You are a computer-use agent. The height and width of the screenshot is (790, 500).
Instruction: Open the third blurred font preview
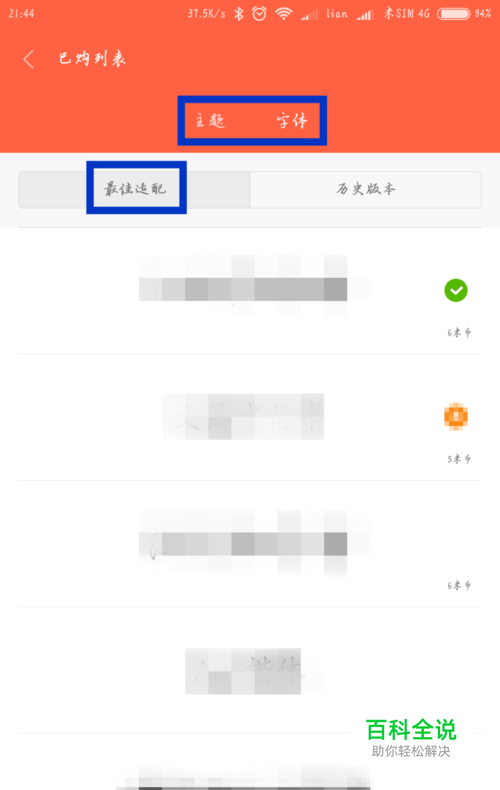click(x=254, y=543)
